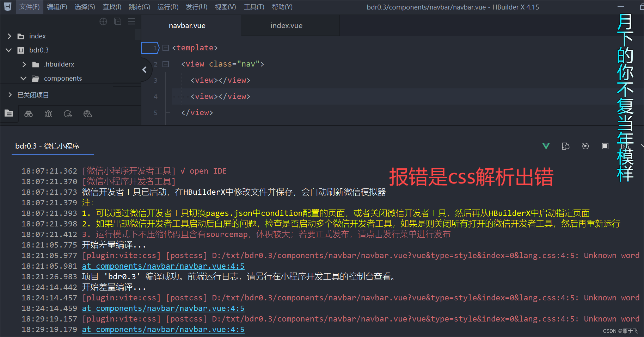This screenshot has height=337, width=644.
Task: Expand the index project chevron
Action: (10, 36)
